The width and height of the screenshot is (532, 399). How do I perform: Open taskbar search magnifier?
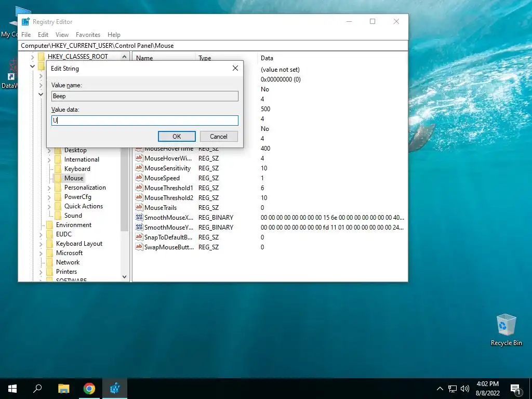point(37,389)
